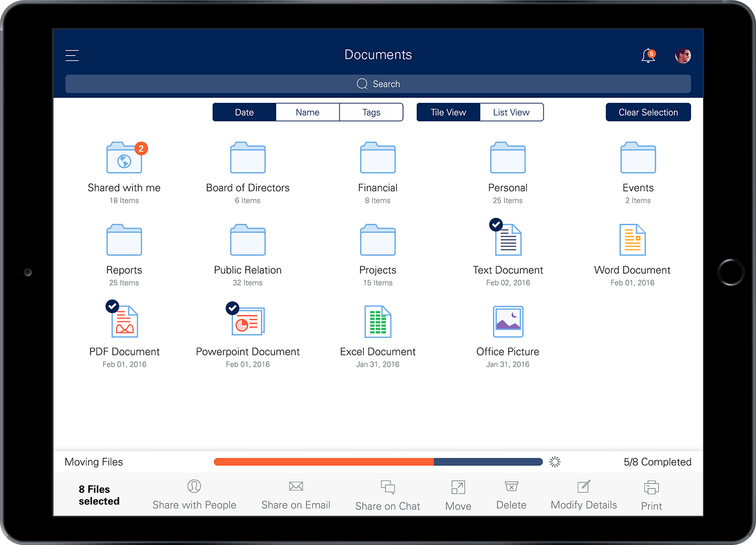Click the Excel Document label
Viewport: 756px width, 545px height.
[378, 351]
